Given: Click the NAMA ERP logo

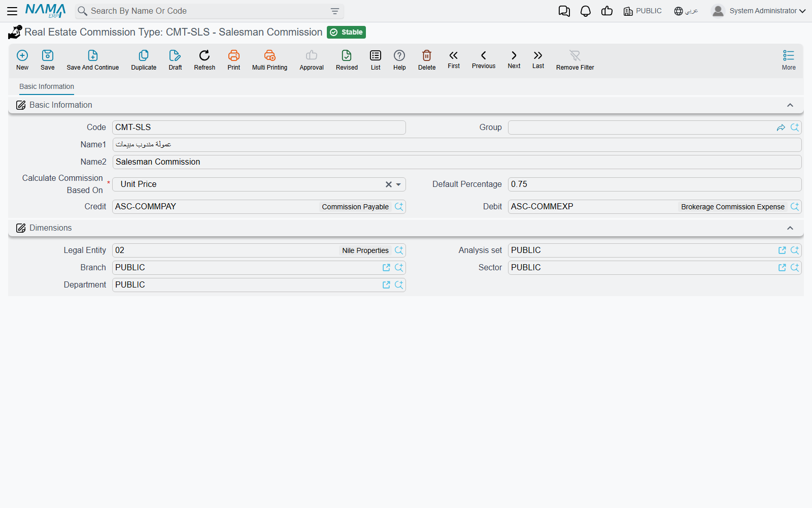Looking at the screenshot, I should pos(46,11).
